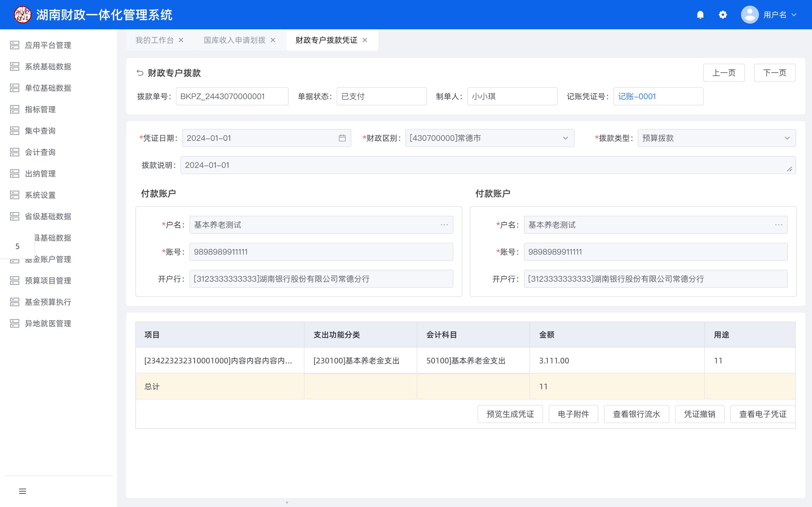Click ellipsis in left 户名 field
The width and height of the screenshot is (812, 507).
[x=444, y=225]
